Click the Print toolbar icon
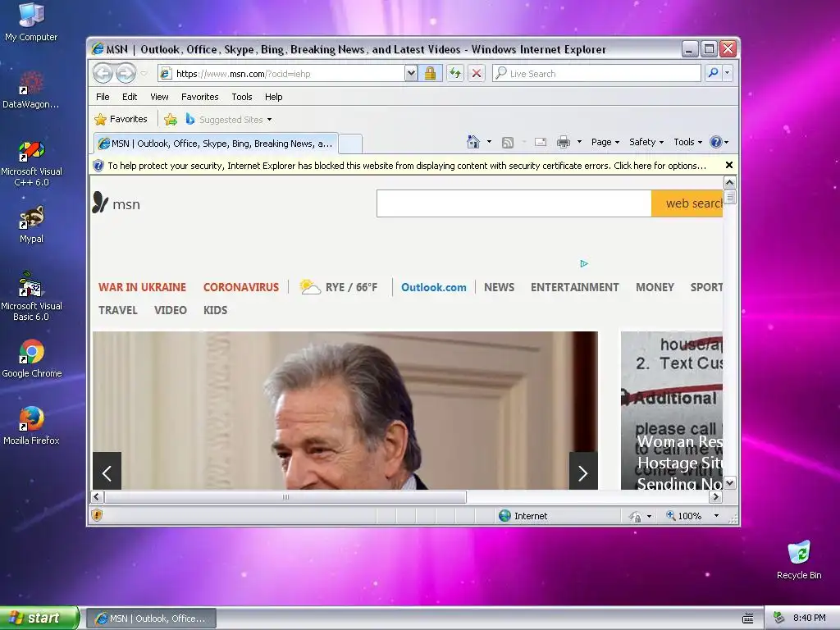 click(563, 142)
